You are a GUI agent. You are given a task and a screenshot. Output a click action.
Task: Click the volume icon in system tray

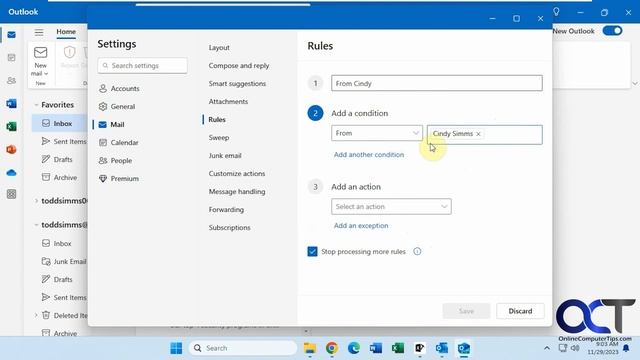(575, 348)
